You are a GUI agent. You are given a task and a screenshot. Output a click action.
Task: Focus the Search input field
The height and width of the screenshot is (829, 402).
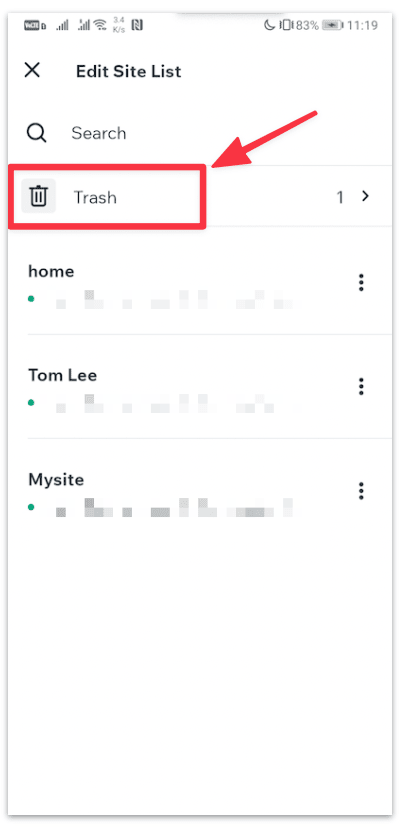(212, 133)
